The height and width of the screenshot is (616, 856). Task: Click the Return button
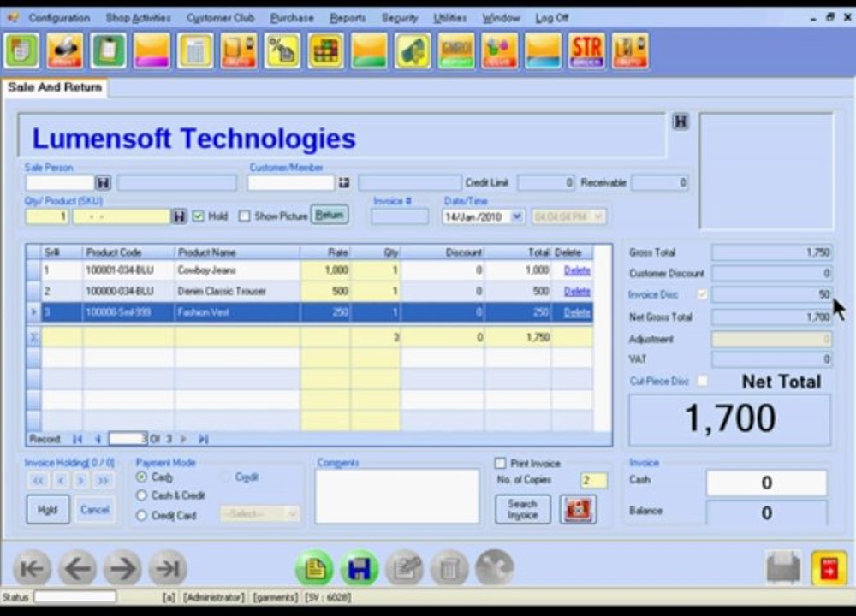pyautogui.click(x=330, y=215)
